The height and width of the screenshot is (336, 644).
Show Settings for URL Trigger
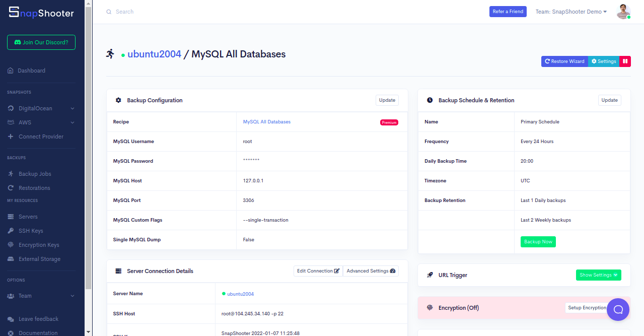599,275
